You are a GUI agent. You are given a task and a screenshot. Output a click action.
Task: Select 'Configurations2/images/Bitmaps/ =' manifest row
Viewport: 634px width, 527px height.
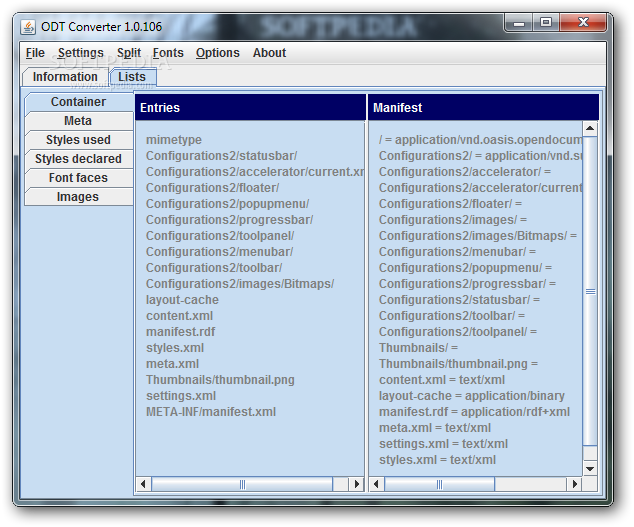[478, 236]
